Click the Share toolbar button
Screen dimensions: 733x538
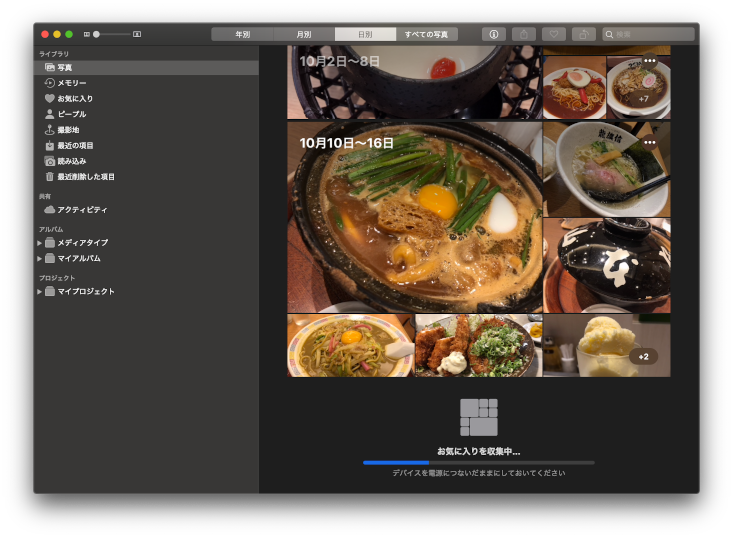(524, 34)
